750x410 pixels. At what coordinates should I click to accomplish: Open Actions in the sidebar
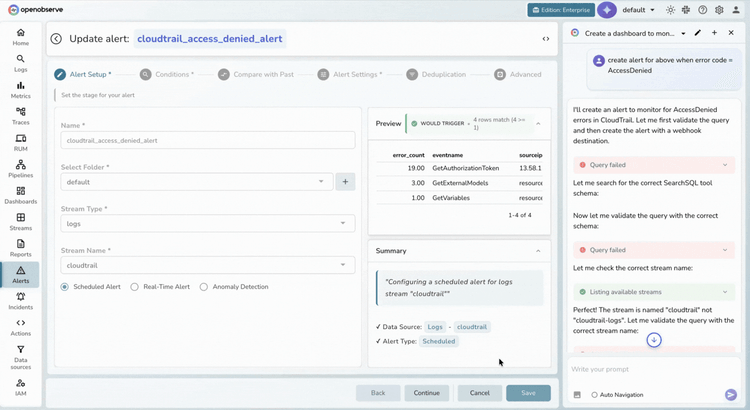point(21,327)
